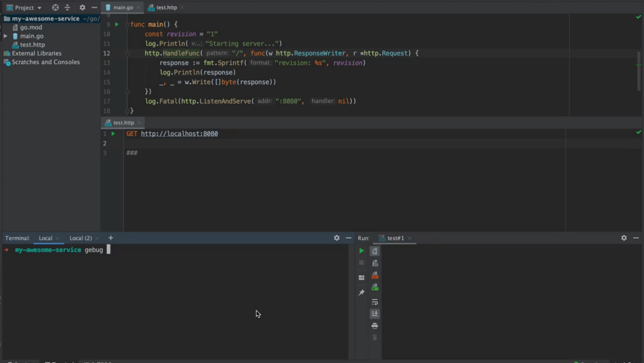644x363 pixels.
Task: Hide the Run panel
Action: (x=636, y=238)
